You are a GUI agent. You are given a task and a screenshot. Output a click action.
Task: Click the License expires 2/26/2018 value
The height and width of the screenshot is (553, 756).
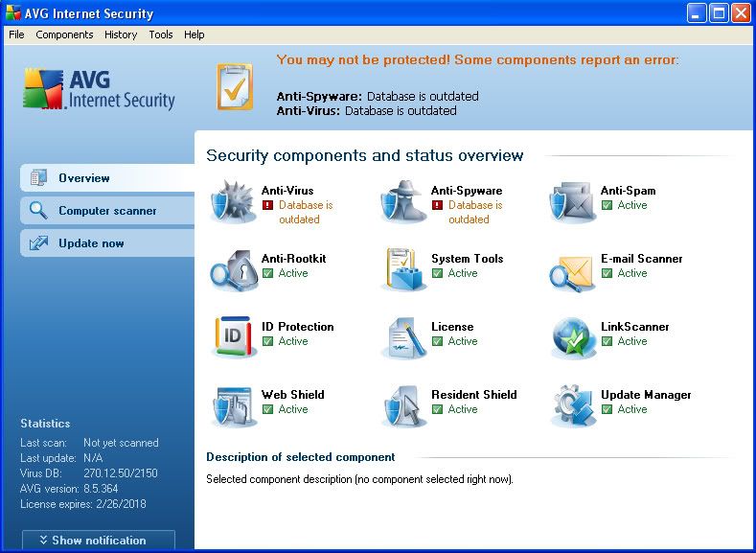click(x=121, y=504)
